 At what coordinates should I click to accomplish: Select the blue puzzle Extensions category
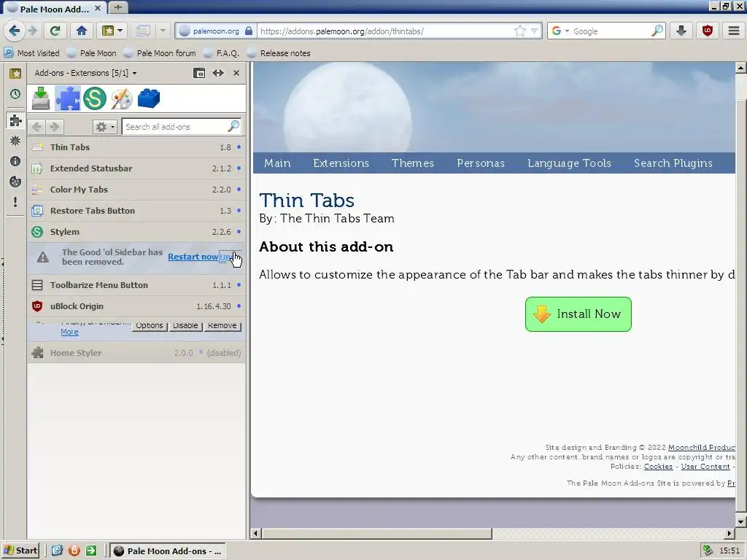68,98
